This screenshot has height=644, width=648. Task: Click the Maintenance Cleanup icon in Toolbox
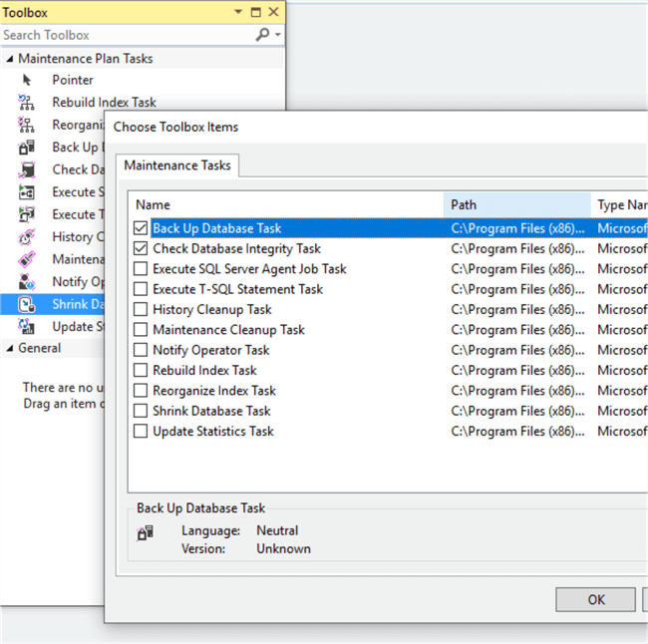[x=27, y=259]
